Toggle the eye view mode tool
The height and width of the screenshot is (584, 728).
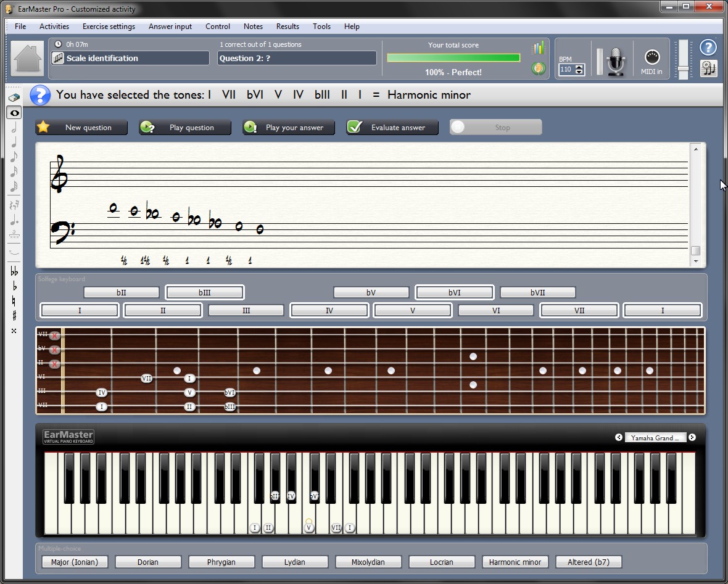[14, 113]
